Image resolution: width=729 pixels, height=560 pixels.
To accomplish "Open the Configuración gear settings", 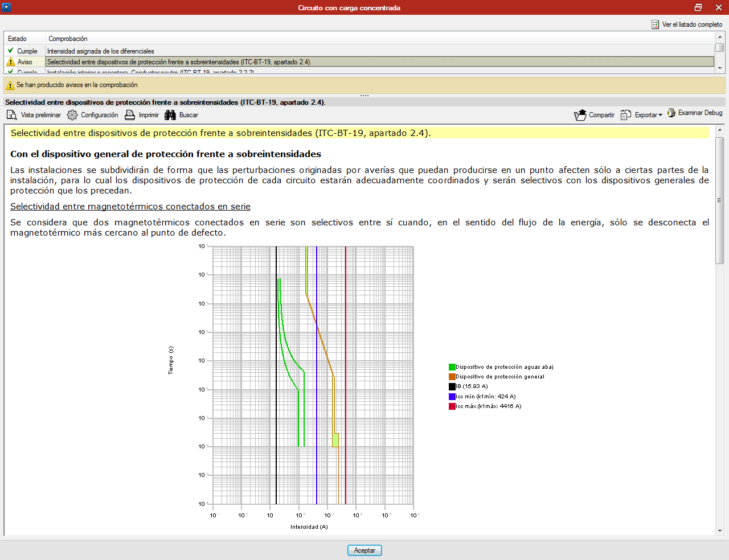I will (x=93, y=115).
